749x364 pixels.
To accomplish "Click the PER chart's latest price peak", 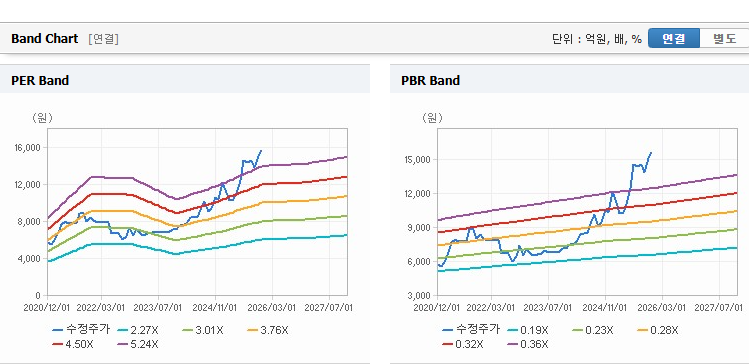I will (x=261, y=150).
